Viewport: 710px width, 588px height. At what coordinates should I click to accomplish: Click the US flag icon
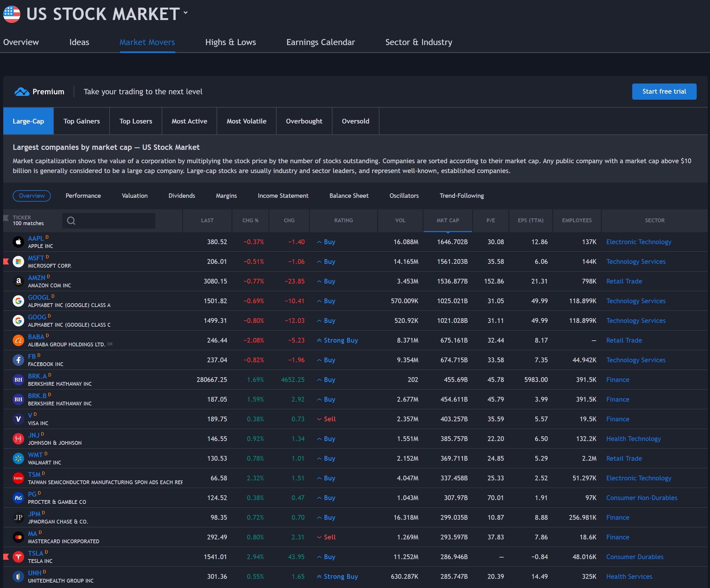click(11, 14)
